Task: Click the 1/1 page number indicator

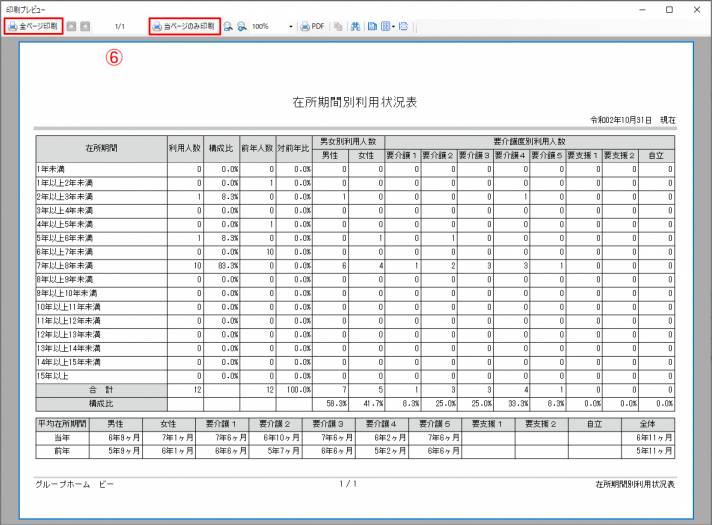Action: (x=120, y=26)
